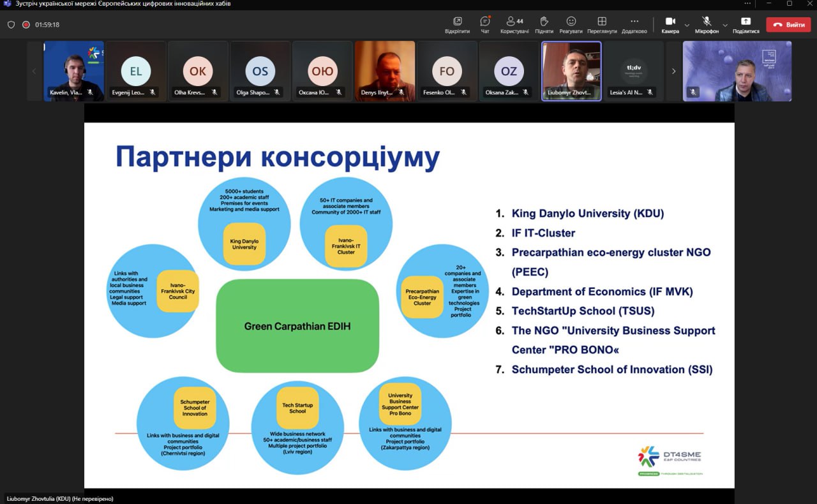Raise hand with the Підняти icon
The image size is (817, 504).
[544, 24]
